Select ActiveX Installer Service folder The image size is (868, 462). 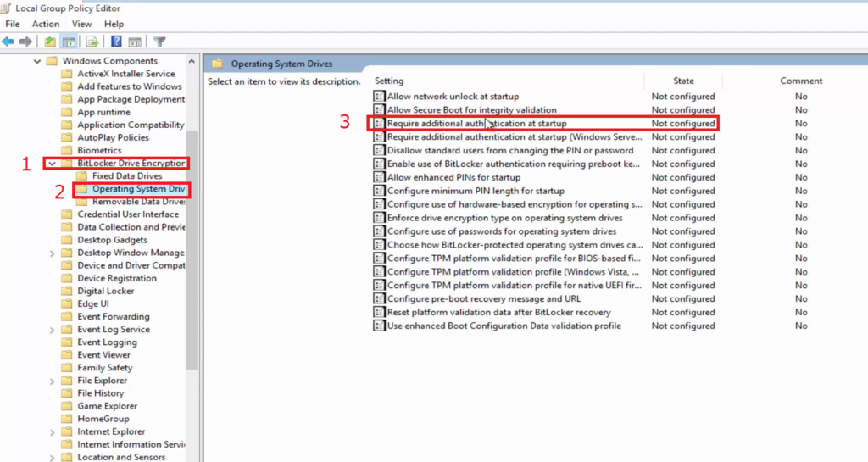[x=125, y=74]
